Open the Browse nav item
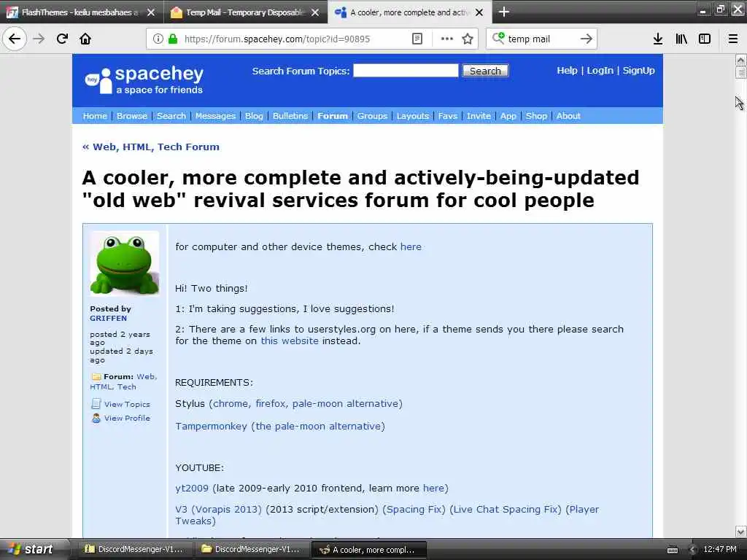This screenshot has height=560, width=747. 132,116
